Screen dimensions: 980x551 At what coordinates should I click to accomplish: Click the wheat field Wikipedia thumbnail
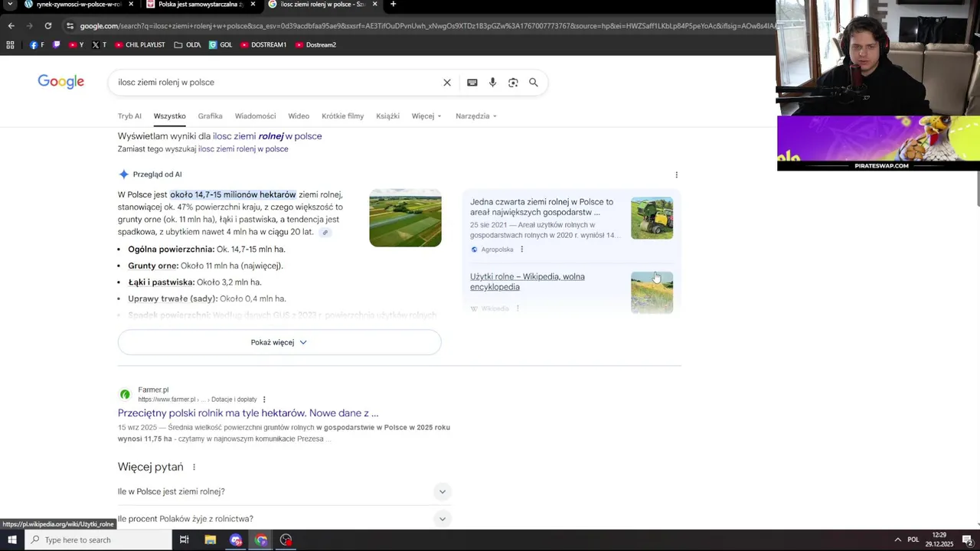[x=652, y=292]
